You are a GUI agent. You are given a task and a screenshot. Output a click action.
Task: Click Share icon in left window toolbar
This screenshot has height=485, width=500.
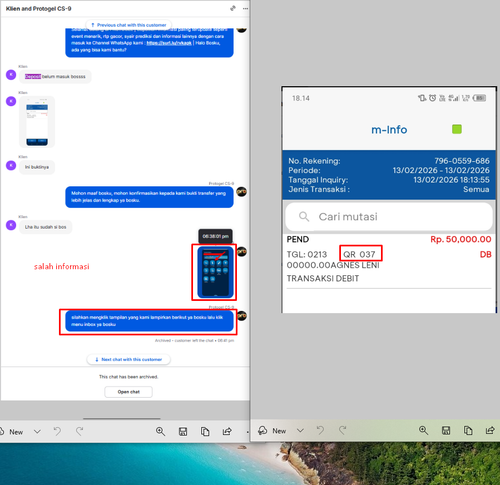(x=227, y=432)
